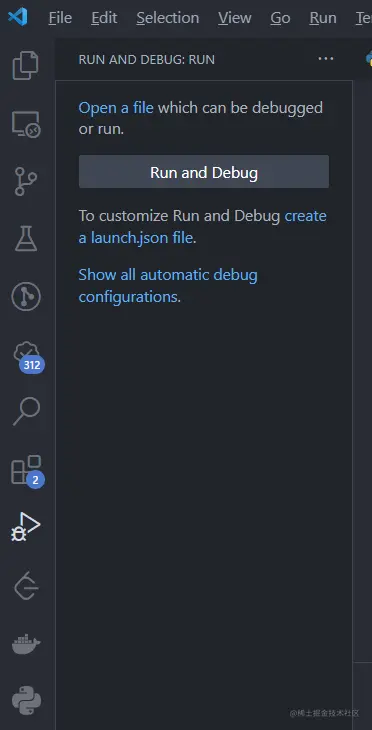Open the LeetCode view icon
The image size is (372, 730).
point(26,585)
